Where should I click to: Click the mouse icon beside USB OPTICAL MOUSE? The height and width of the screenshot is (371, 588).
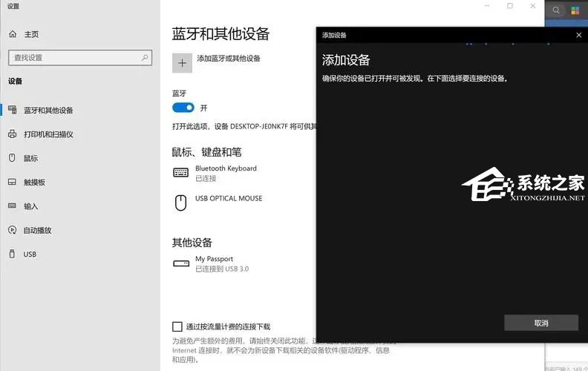[180, 203]
